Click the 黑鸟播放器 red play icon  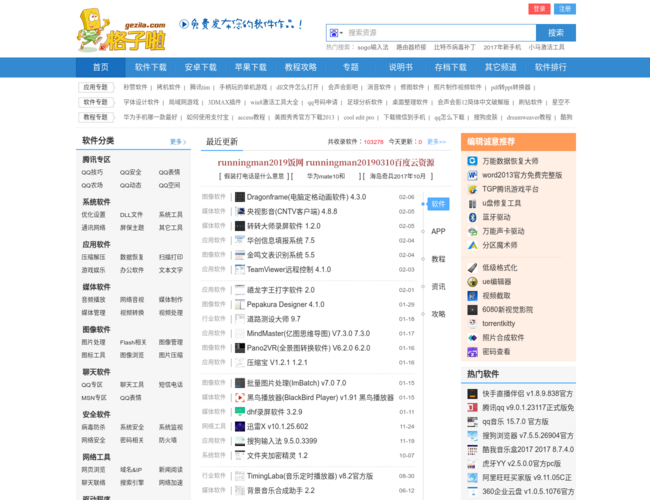(x=240, y=398)
